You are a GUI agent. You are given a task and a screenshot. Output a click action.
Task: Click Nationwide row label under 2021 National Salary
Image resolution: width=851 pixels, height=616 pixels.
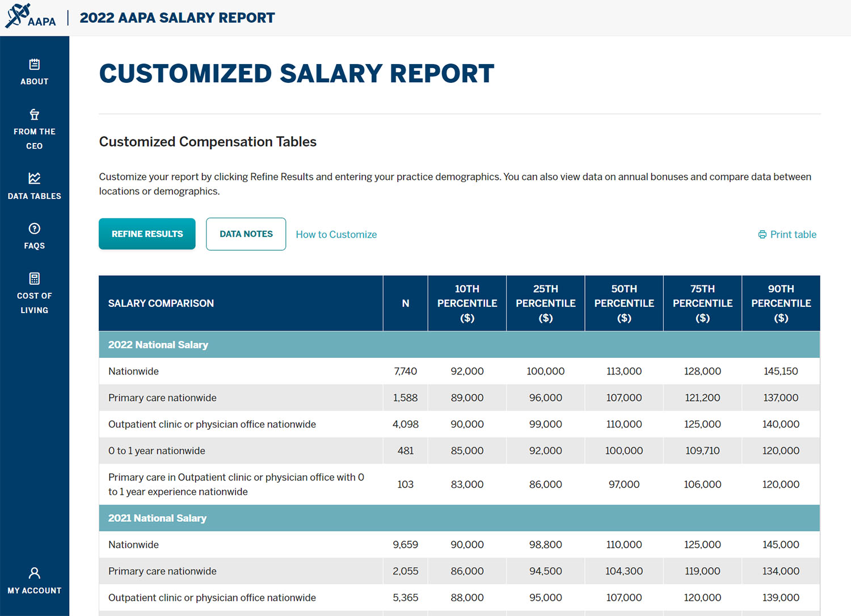click(x=133, y=545)
